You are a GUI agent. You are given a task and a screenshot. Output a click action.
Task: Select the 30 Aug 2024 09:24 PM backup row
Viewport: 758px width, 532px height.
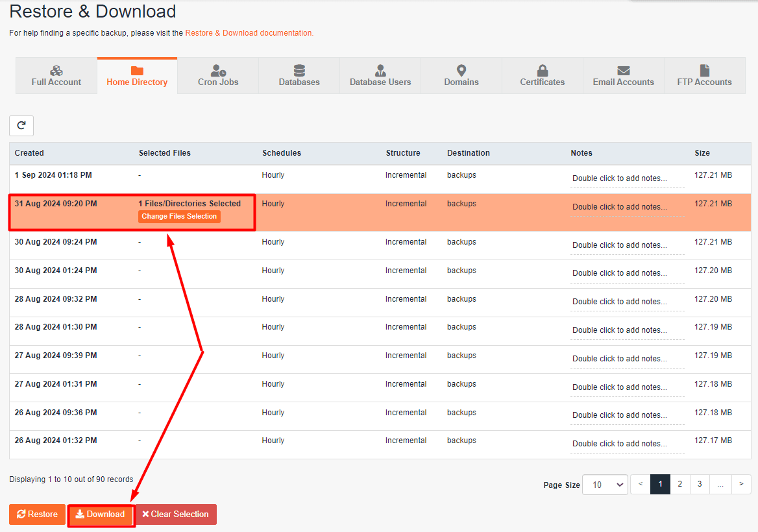(56, 242)
